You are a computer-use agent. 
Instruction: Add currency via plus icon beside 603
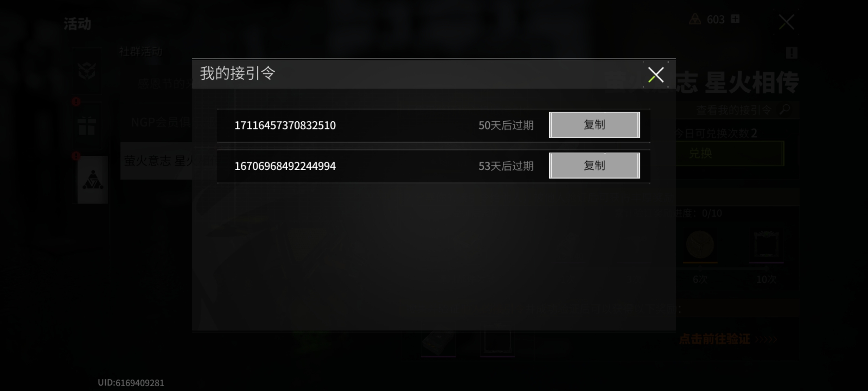(735, 19)
